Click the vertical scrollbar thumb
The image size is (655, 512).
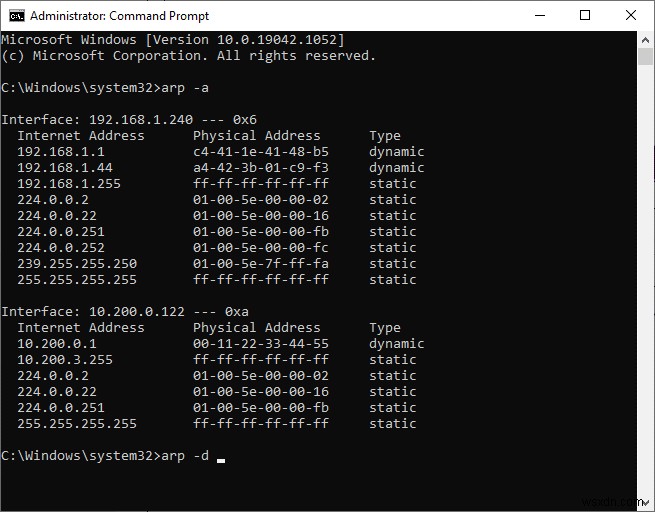click(646, 54)
